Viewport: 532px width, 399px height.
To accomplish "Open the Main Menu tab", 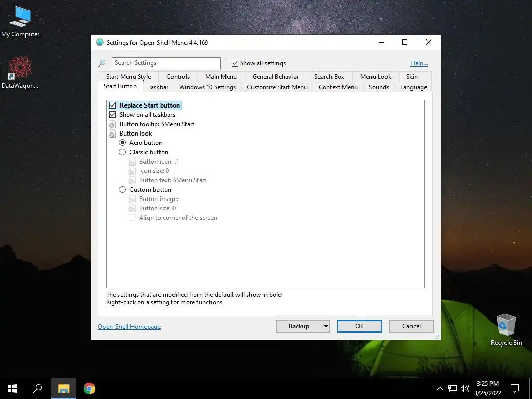I will pos(221,77).
